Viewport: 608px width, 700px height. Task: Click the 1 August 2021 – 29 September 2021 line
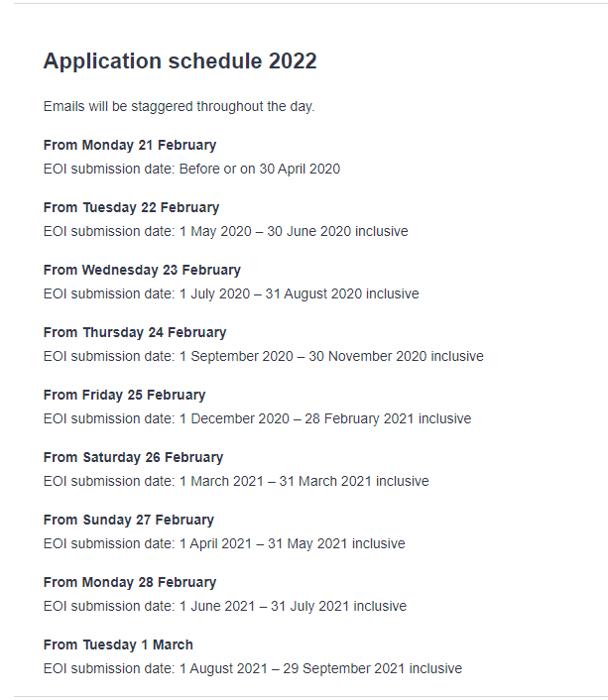253,669
